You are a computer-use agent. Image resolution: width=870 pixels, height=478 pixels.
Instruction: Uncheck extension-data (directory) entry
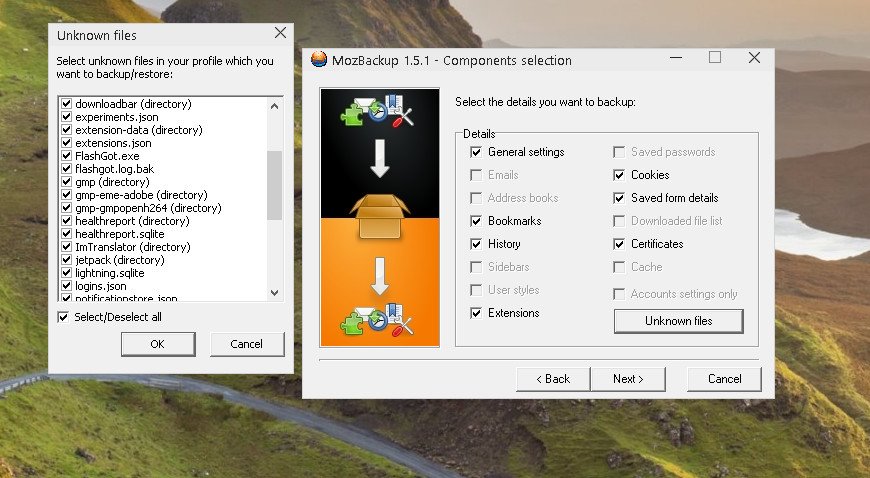(x=67, y=130)
